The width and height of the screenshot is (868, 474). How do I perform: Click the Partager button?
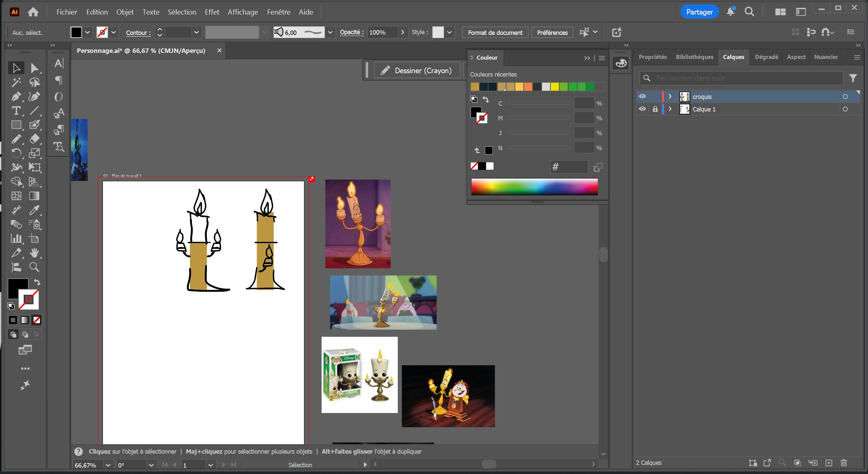(x=699, y=12)
